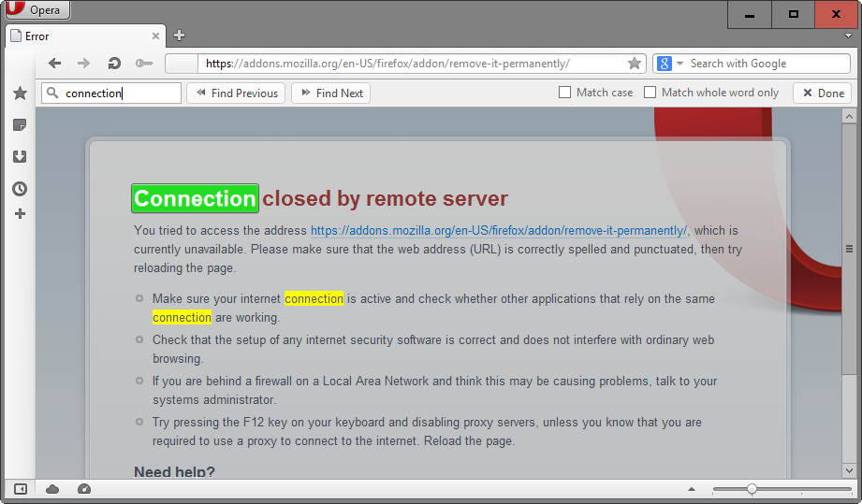The width and height of the screenshot is (862, 504).
Task: Reload the page with the reload icon
Action: coord(114,64)
